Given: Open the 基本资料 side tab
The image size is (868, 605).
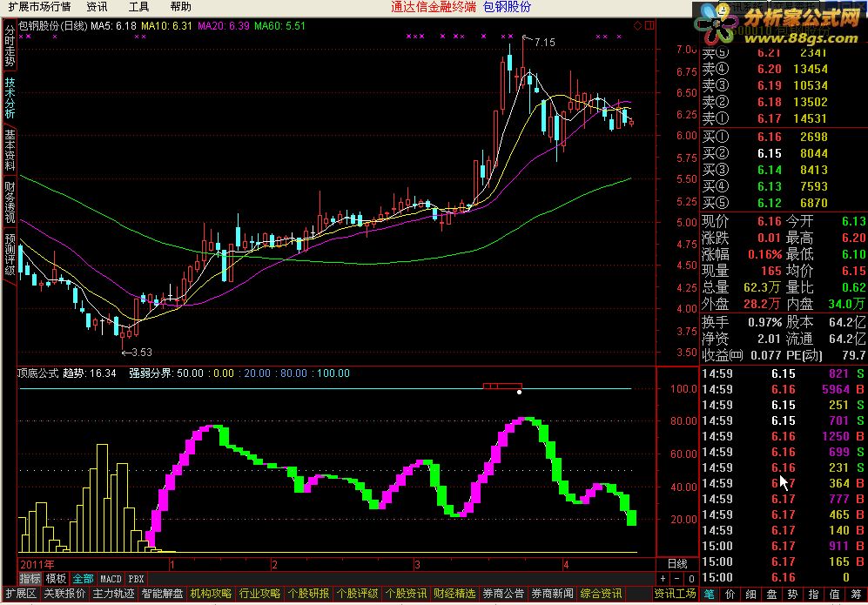Looking at the screenshot, I should (x=10, y=150).
